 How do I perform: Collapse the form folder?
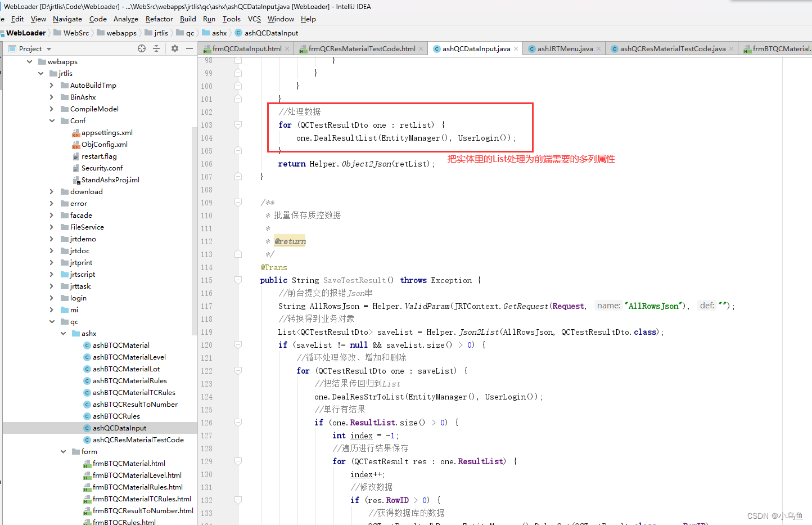(x=63, y=451)
